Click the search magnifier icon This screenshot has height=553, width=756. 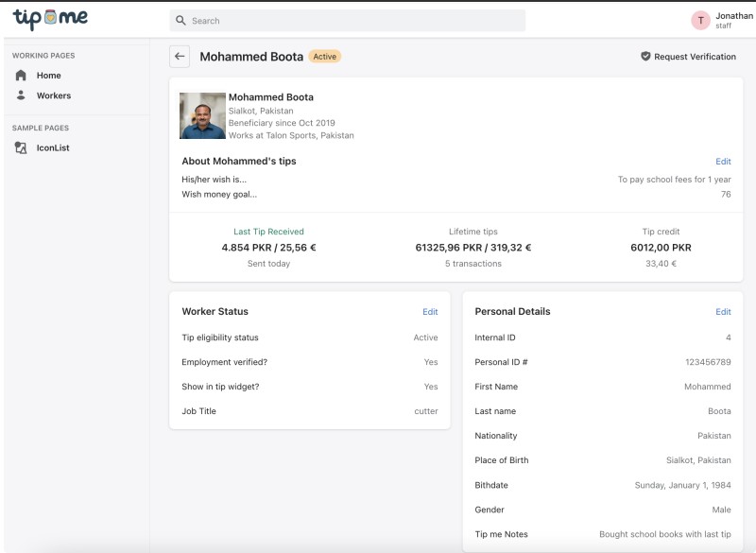(x=181, y=20)
